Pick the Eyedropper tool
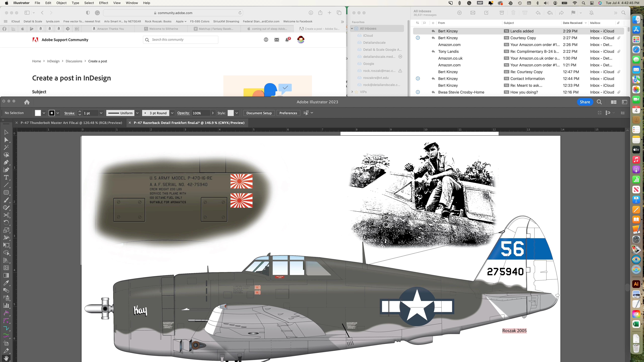644x362 pixels. (x=6, y=283)
